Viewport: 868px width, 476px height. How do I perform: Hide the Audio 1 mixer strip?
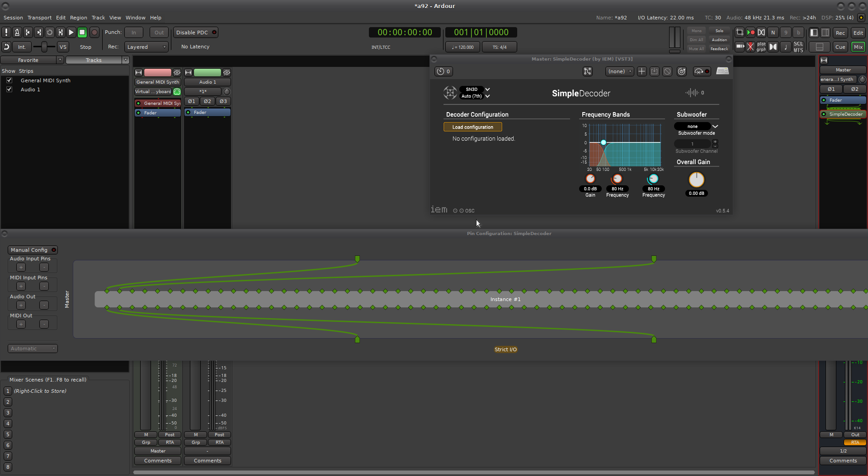coord(226,72)
